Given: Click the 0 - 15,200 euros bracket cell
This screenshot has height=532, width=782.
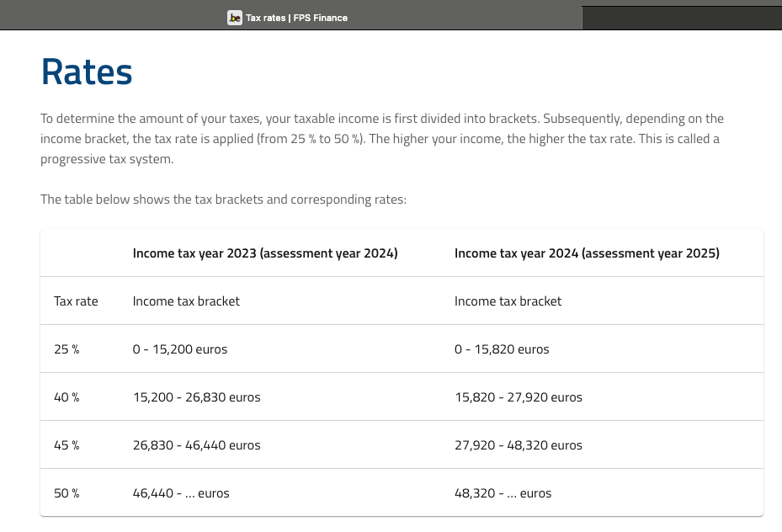Looking at the screenshot, I should pos(180,349).
